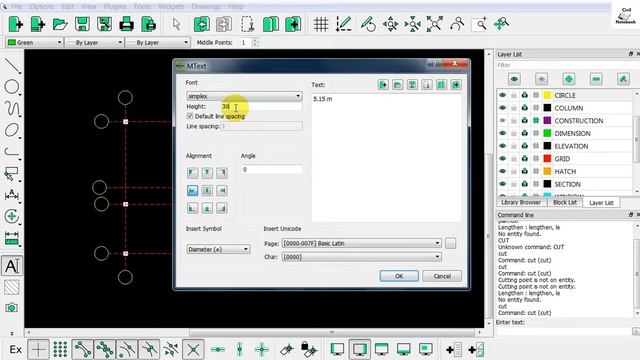This screenshot has height=360, width=640.
Task: Click the Auto Zoom icon
Action: (435, 24)
